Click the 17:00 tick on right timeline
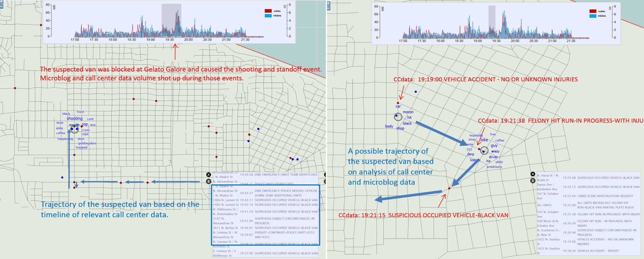 point(403,41)
